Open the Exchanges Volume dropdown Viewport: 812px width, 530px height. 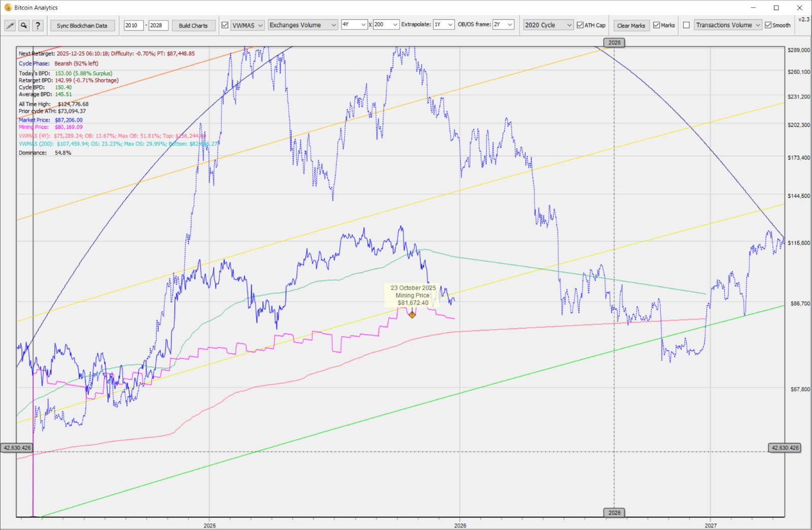[303, 25]
